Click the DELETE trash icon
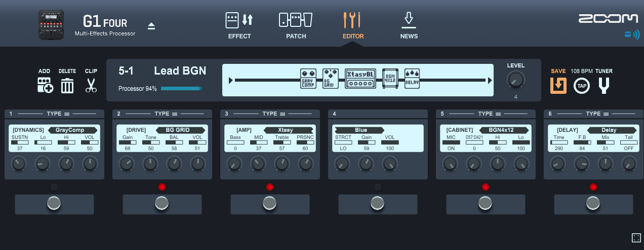 point(67,85)
